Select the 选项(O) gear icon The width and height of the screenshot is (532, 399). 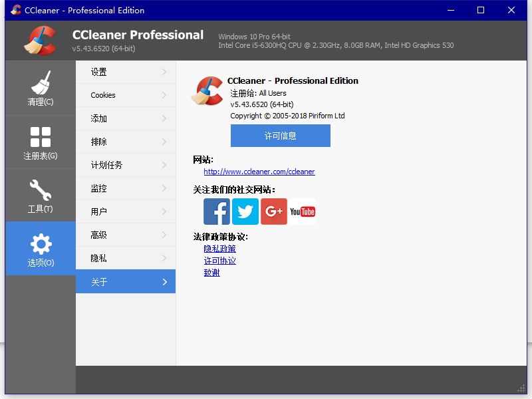click(x=41, y=243)
